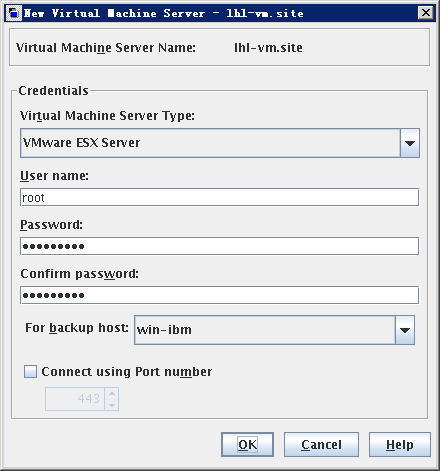Decrease port number with down spinner arrow
Screen dimensions: 440x471
pos(112,405)
